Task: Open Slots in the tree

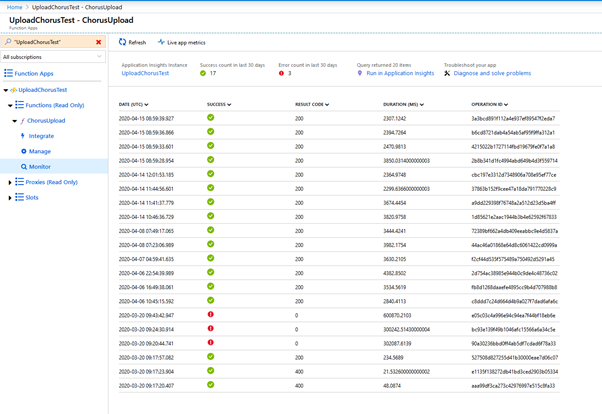Action: click(32, 197)
